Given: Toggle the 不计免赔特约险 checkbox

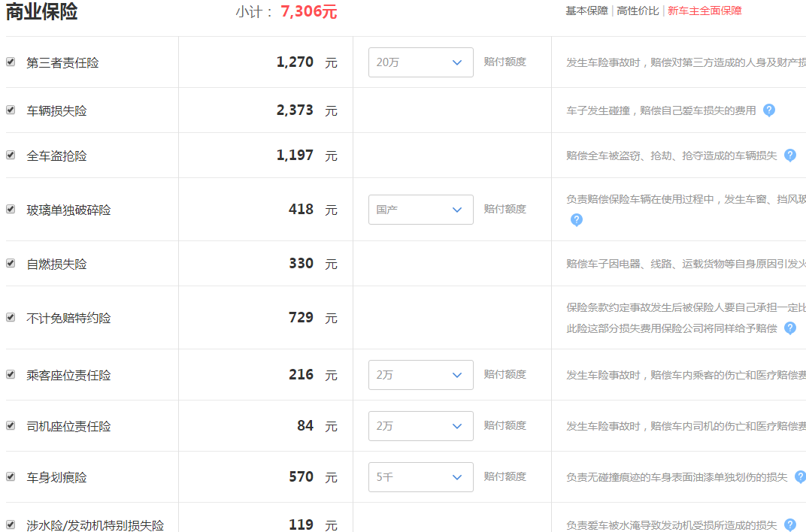Looking at the screenshot, I should point(11,317).
